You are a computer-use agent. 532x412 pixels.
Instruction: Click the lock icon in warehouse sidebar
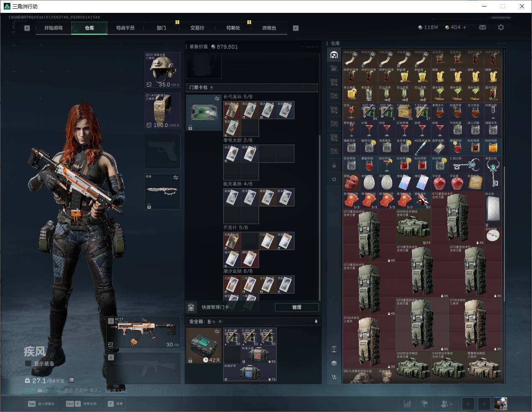[334, 165]
